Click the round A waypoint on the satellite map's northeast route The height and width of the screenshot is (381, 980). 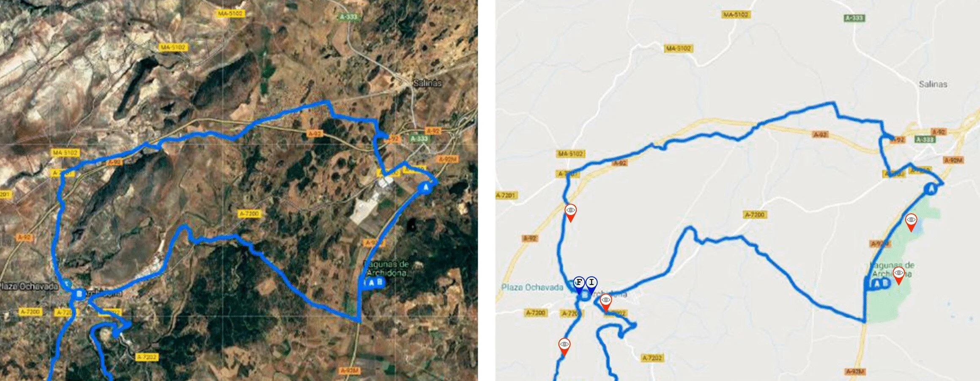pyautogui.click(x=426, y=188)
